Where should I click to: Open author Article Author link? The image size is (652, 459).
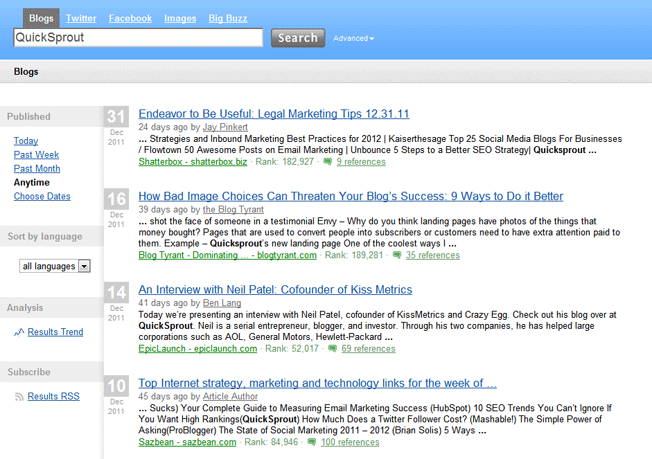click(230, 397)
